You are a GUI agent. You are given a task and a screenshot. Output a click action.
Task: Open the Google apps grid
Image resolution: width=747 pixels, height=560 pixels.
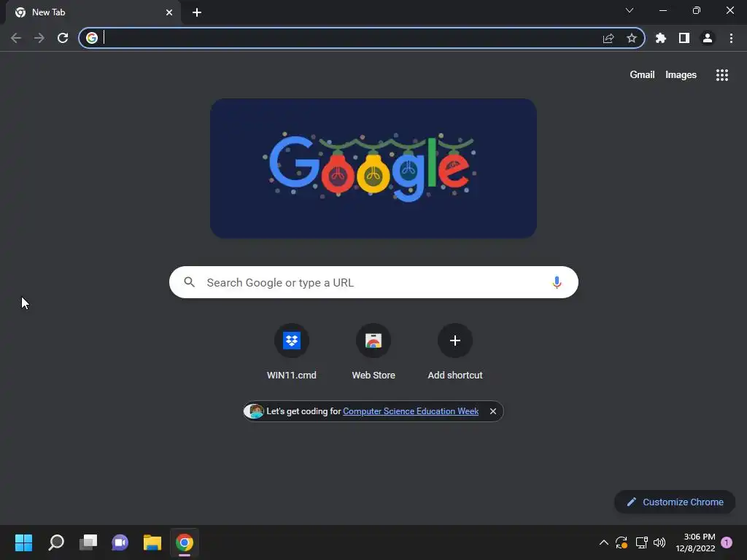tap(722, 75)
